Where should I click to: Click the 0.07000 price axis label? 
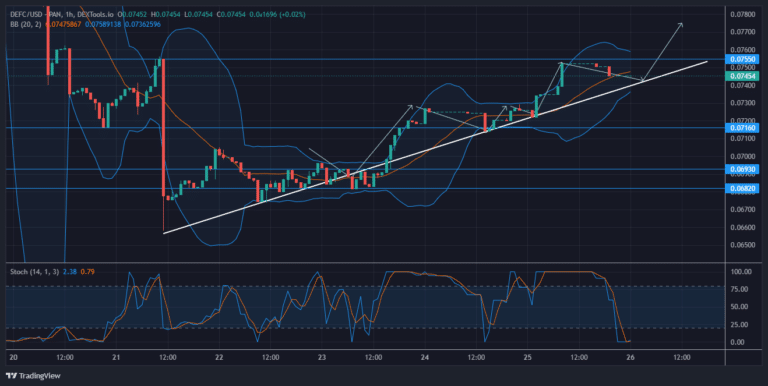pyautogui.click(x=743, y=156)
